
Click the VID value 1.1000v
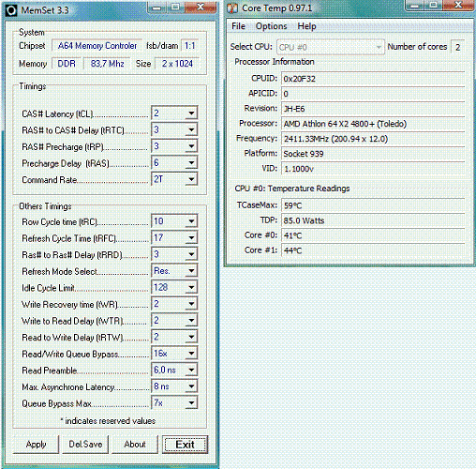click(373, 169)
